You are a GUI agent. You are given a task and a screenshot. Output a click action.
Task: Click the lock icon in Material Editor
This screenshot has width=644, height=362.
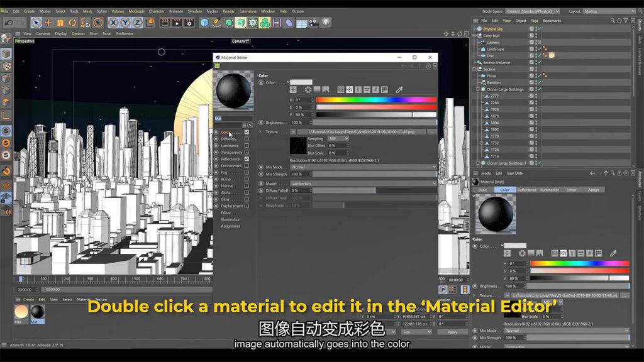[x=428, y=66]
